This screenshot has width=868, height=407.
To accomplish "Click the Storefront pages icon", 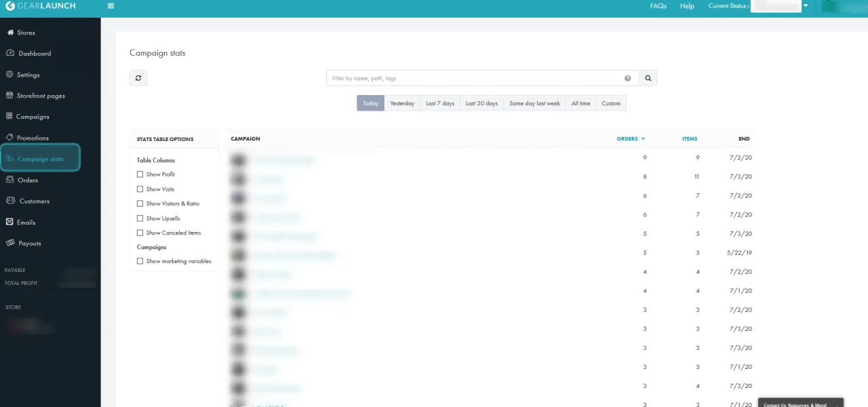I will [x=10, y=96].
